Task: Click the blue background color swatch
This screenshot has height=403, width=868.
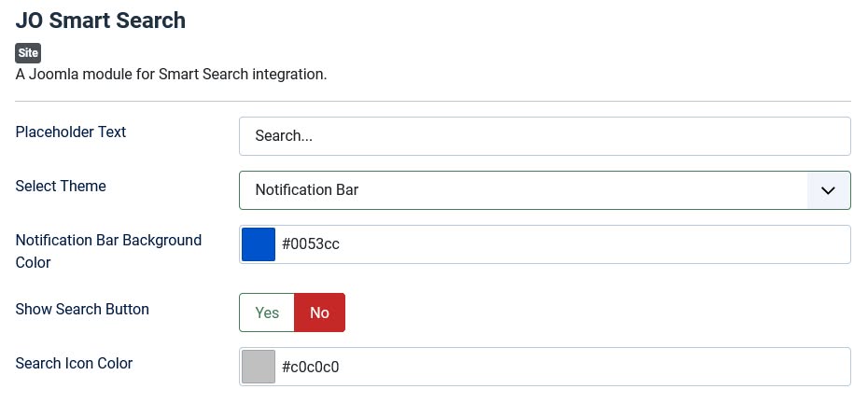Action: [x=259, y=244]
